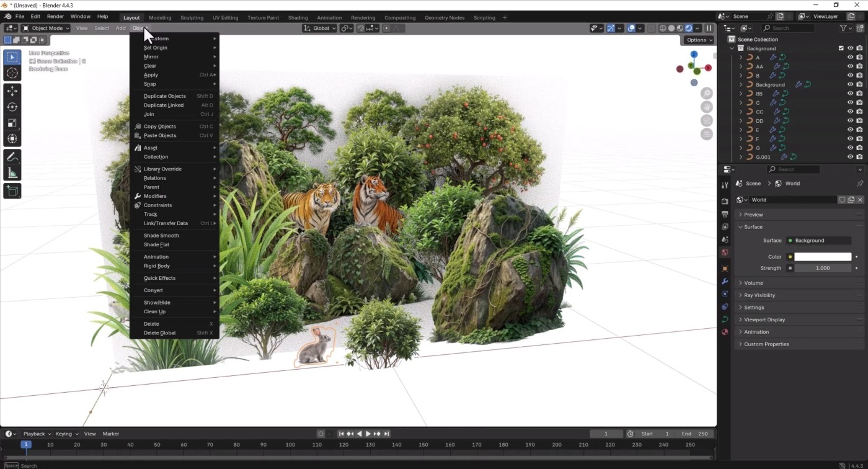This screenshot has height=469, width=868.
Task: Switch viewport to Wireframe shading mode
Action: pos(663,27)
